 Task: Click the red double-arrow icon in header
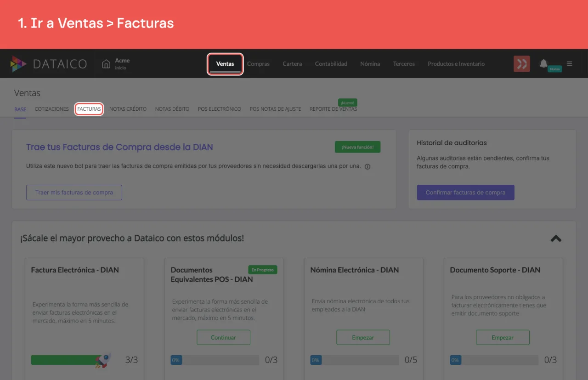522,64
